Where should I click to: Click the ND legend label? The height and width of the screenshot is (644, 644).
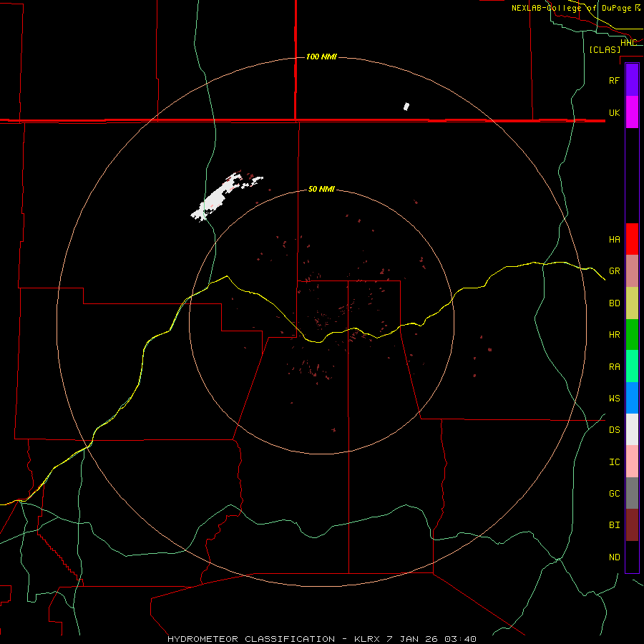[x=614, y=557]
